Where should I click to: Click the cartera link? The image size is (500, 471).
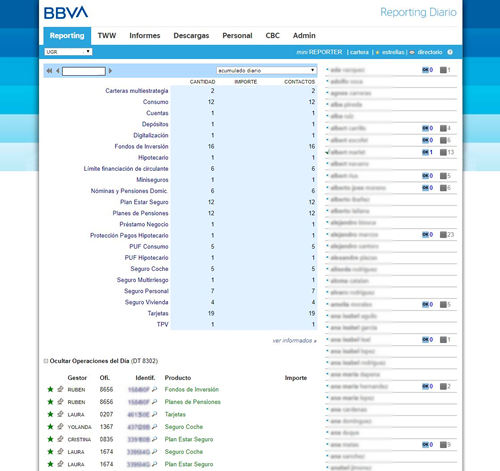click(x=359, y=52)
